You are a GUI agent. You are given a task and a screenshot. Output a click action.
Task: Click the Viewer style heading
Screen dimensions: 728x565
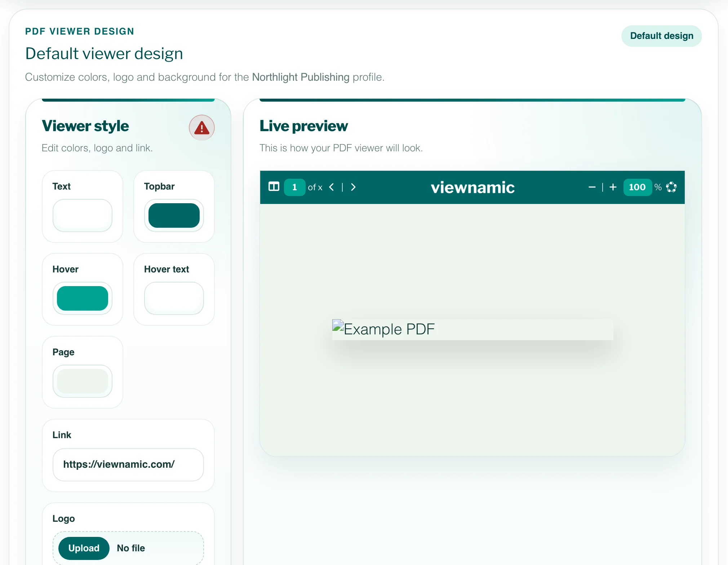click(85, 126)
